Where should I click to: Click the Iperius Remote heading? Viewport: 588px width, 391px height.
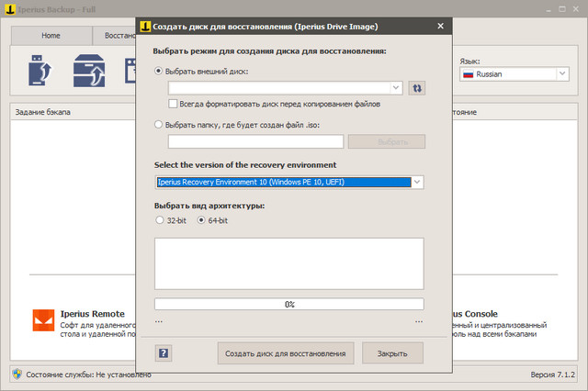[x=93, y=314]
